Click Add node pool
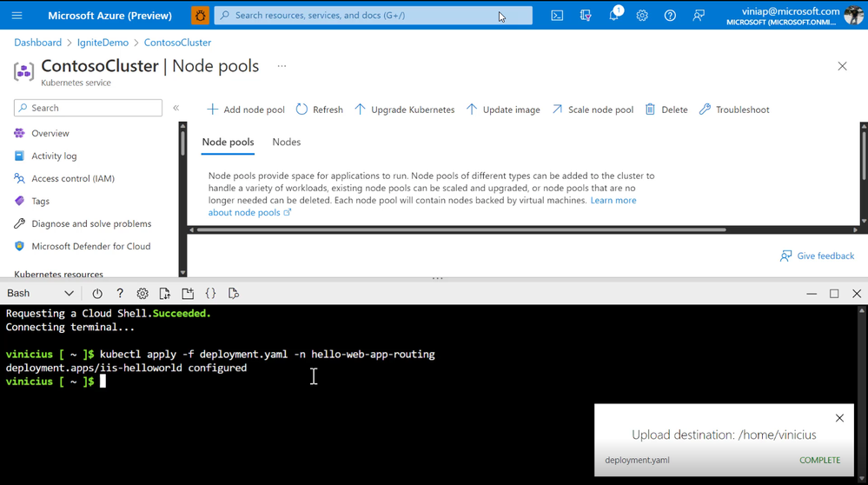The height and width of the screenshot is (485, 868). (x=246, y=110)
